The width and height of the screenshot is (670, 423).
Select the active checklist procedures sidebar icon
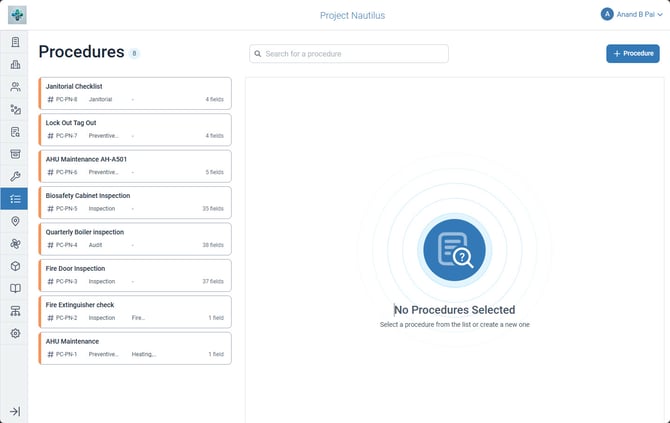[x=15, y=199]
